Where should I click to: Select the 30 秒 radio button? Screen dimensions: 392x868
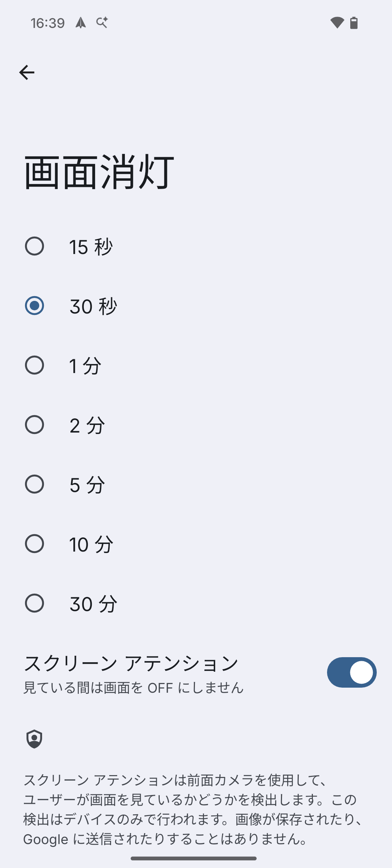point(34,306)
